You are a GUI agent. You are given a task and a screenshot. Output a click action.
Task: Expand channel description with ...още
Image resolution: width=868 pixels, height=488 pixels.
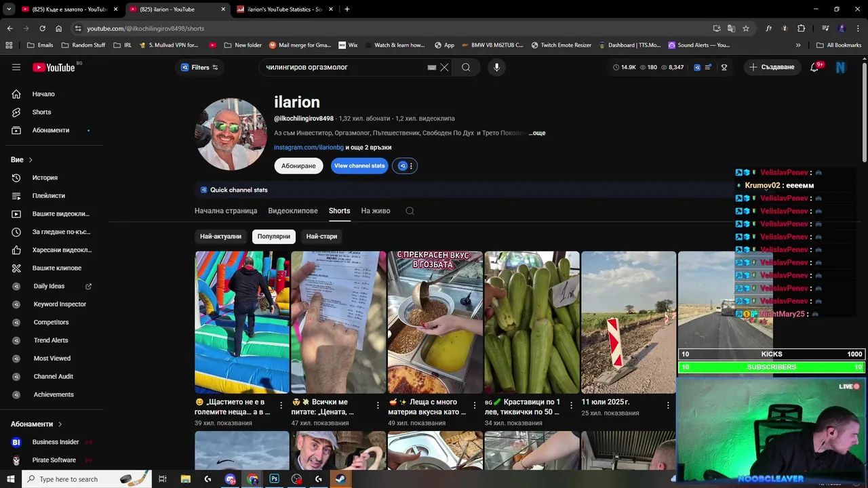point(537,133)
